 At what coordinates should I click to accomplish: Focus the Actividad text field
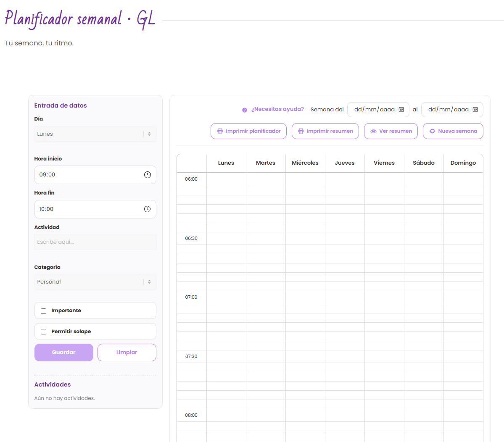tap(95, 242)
